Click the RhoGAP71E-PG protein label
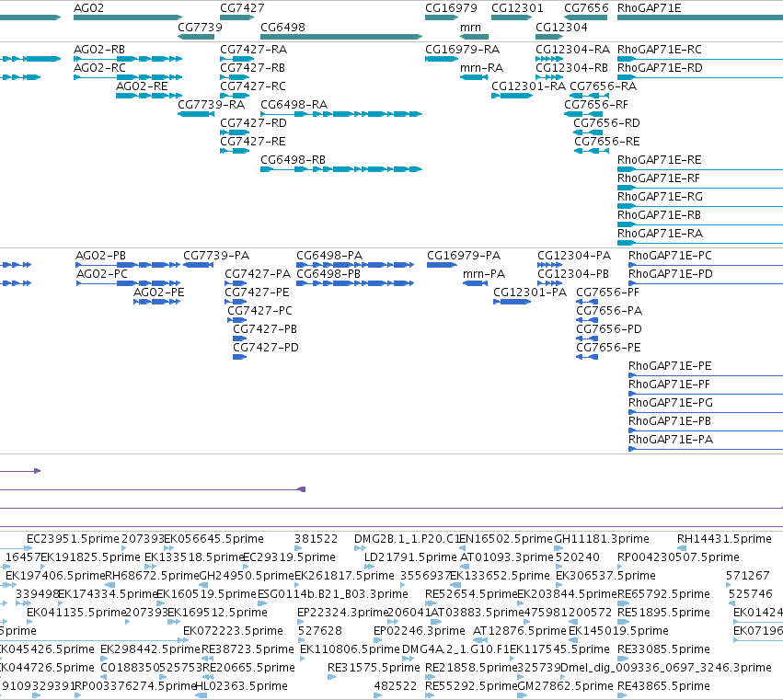Screen dimensions: 783x700 (670, 402)
